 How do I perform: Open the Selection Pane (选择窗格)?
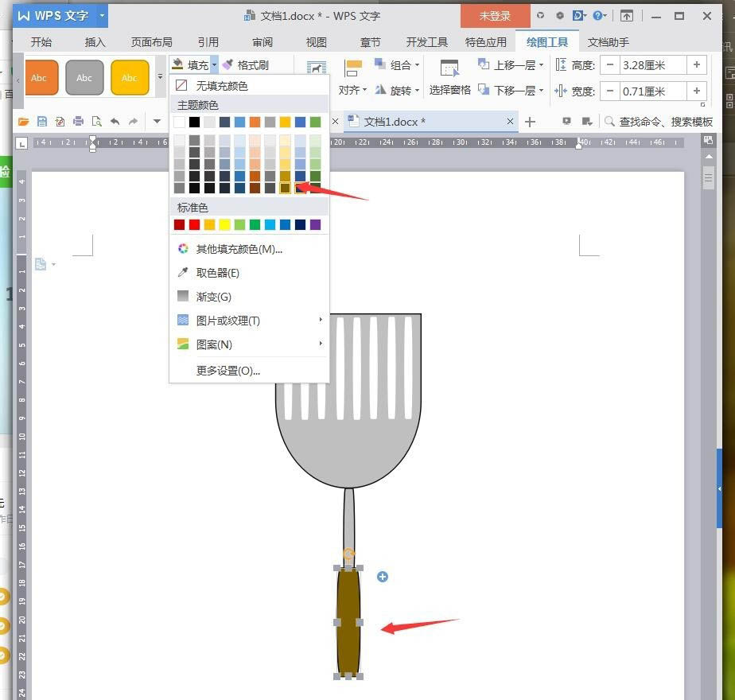coord(449,77)
